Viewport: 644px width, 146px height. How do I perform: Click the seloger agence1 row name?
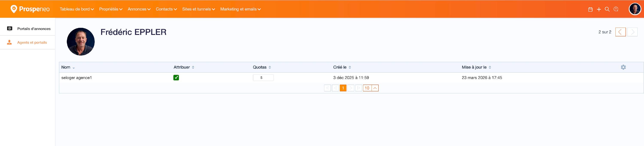(x=76, y=78)
